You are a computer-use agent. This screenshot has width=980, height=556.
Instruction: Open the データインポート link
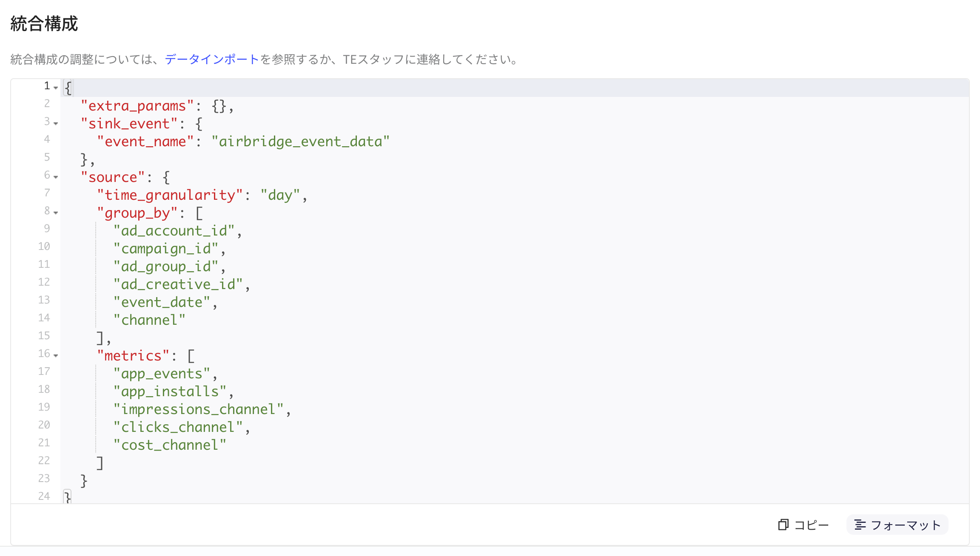(x=212, y=59)
